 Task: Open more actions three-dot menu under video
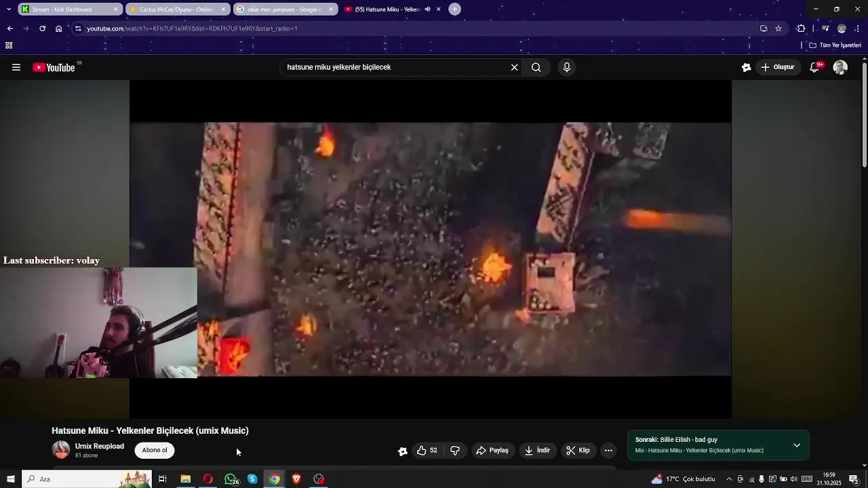click(608, 450)
